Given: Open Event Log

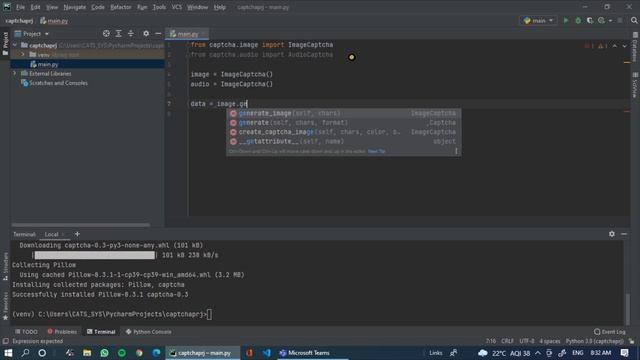Looking at the screenshot, I should (x=610, y=332).
